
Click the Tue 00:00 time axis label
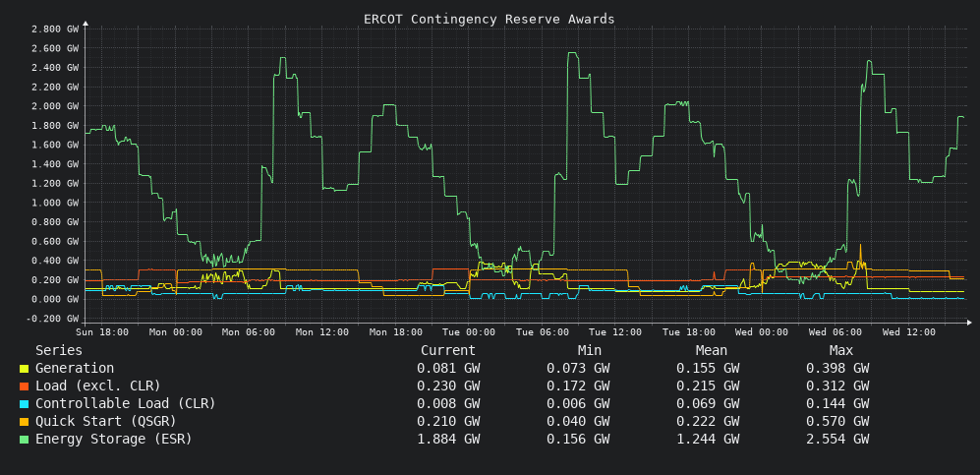click(x=469, y=332)
